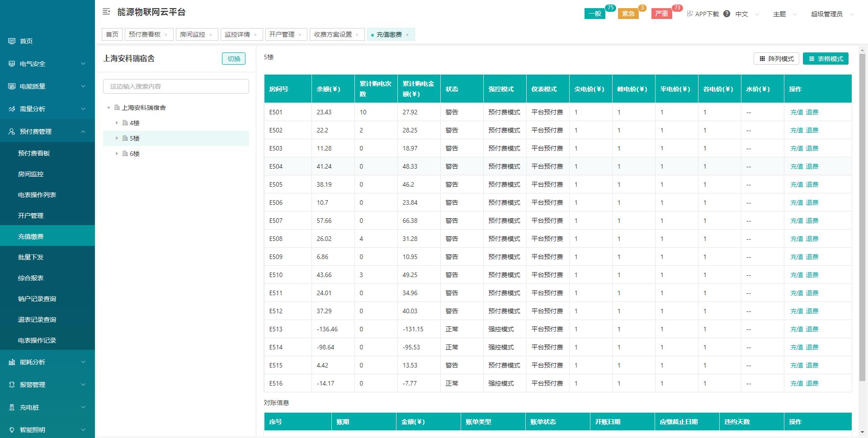Click the tree search input field
The height and width of the screenshot is (438, 868).
(176, 86)
